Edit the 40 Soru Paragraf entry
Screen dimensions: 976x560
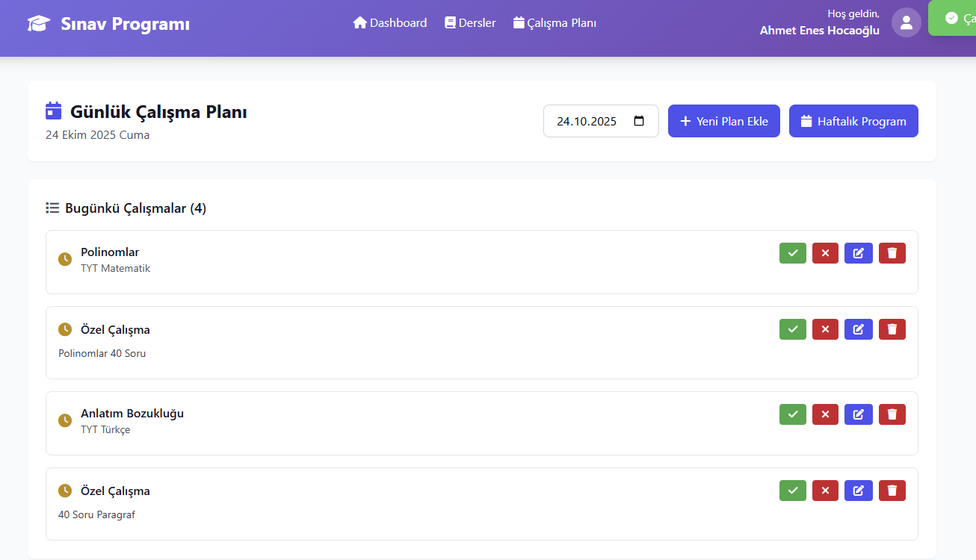[858, 491]
